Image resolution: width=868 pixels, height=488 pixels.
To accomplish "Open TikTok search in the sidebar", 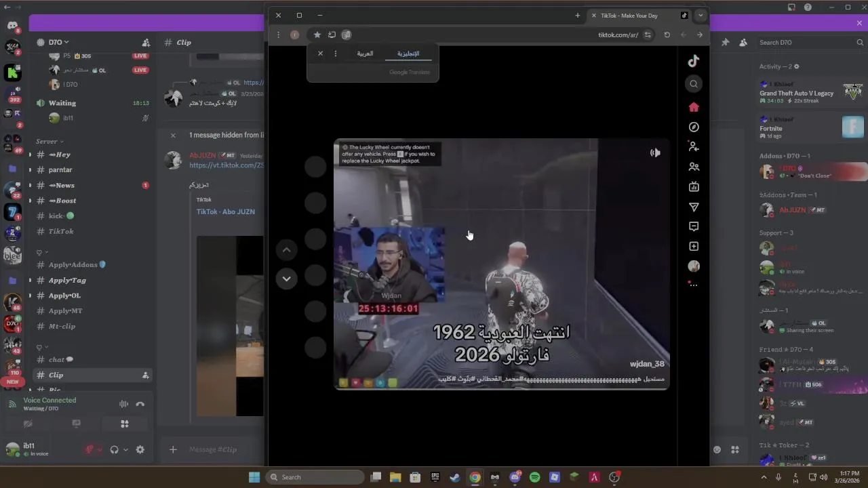I will [693, 84].
